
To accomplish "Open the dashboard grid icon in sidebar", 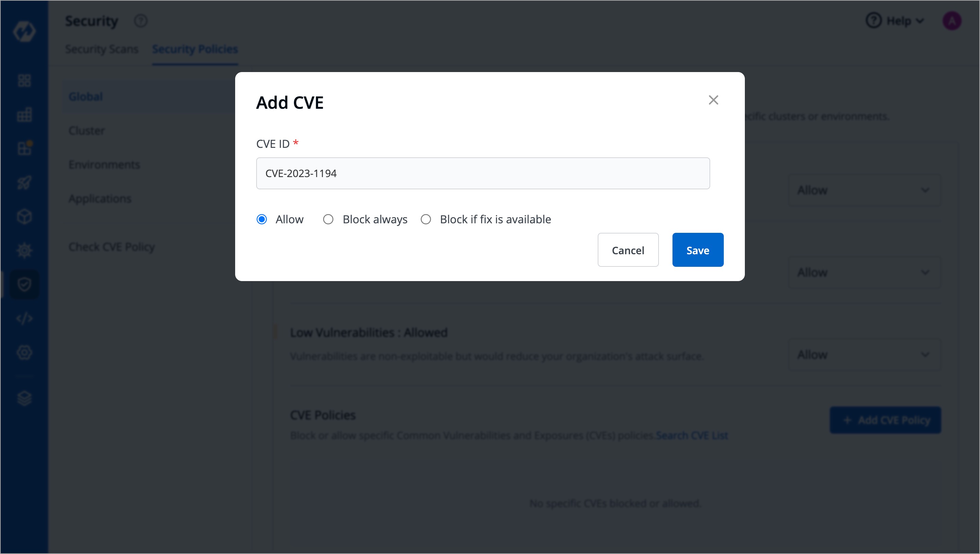I will [x=24, y=80].
